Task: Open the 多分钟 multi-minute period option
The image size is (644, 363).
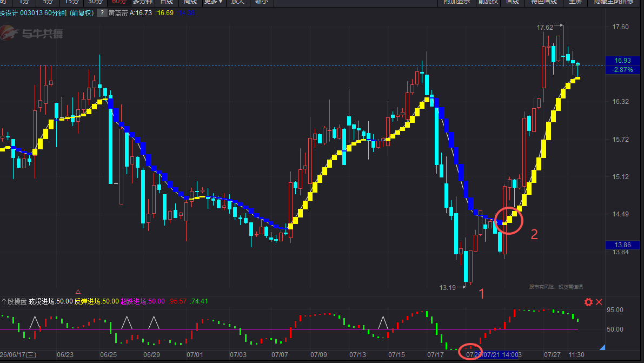Action: point(143,2)
